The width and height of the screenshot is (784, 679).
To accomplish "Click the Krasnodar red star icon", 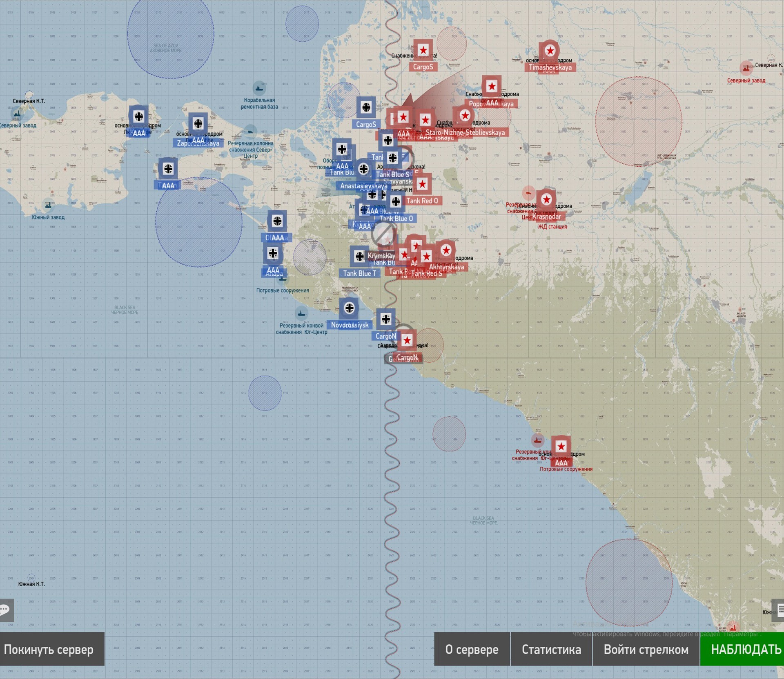I will tap(546, 199).
